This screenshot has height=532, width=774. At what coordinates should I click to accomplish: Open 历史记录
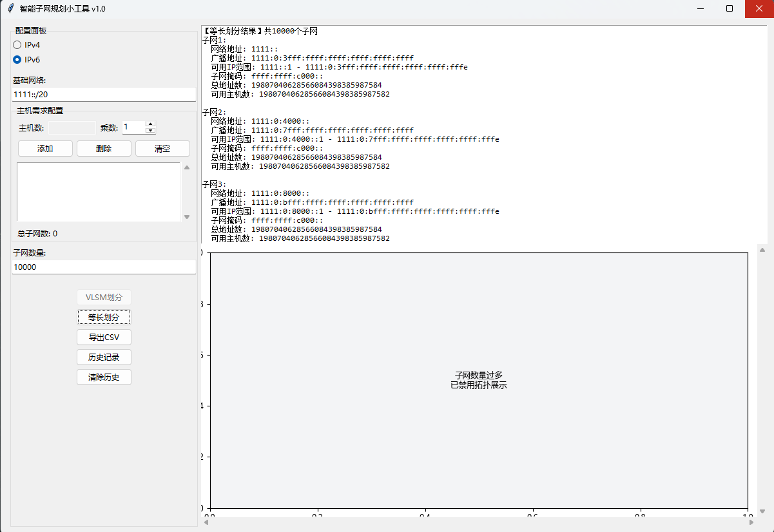104,357
